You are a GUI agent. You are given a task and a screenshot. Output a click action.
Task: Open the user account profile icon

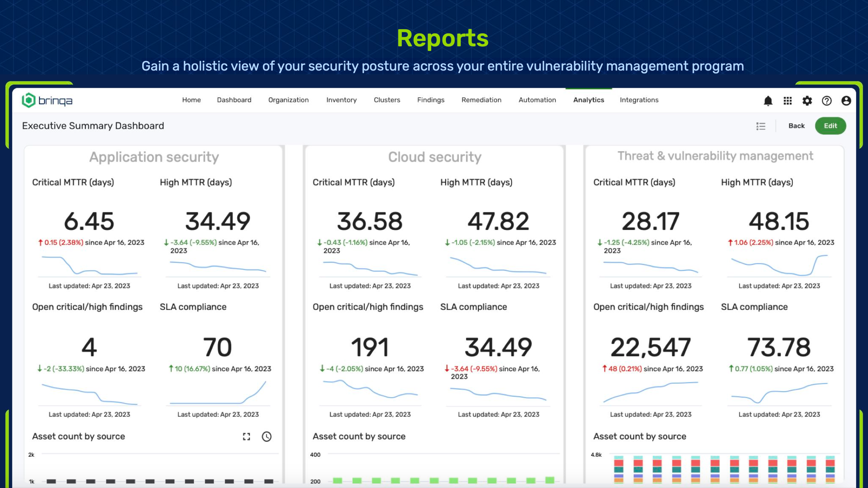pyautogui.click(x=846, y=101)
